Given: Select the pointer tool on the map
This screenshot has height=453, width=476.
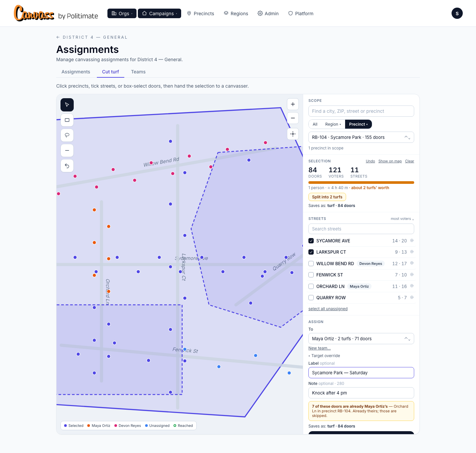Looking at the screenshot, I should [x=67, y=105].
